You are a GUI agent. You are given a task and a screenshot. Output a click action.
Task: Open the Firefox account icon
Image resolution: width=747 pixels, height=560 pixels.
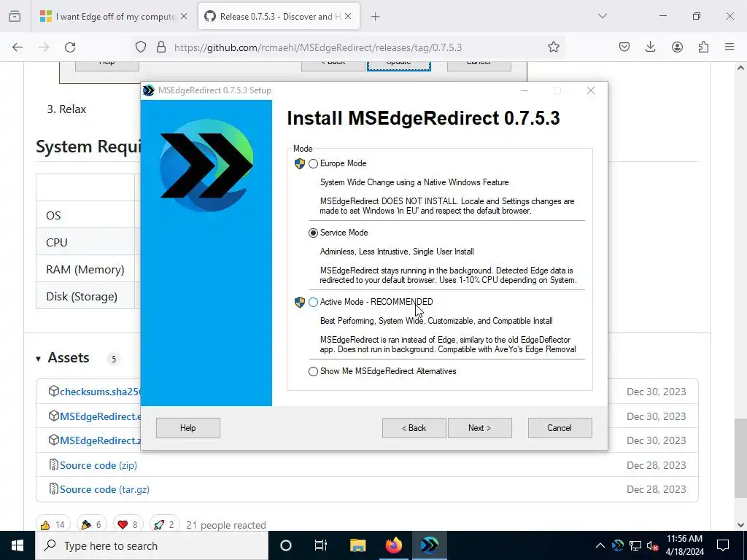677,47
